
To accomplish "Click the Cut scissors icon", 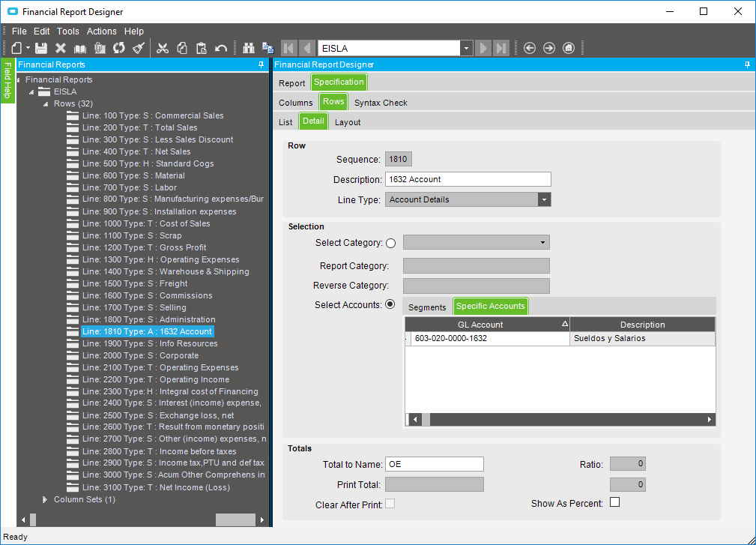I will coord(163,48).
